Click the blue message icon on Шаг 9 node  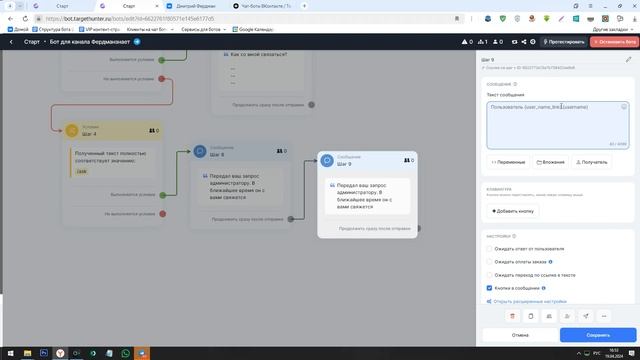(x=327, y=160)
